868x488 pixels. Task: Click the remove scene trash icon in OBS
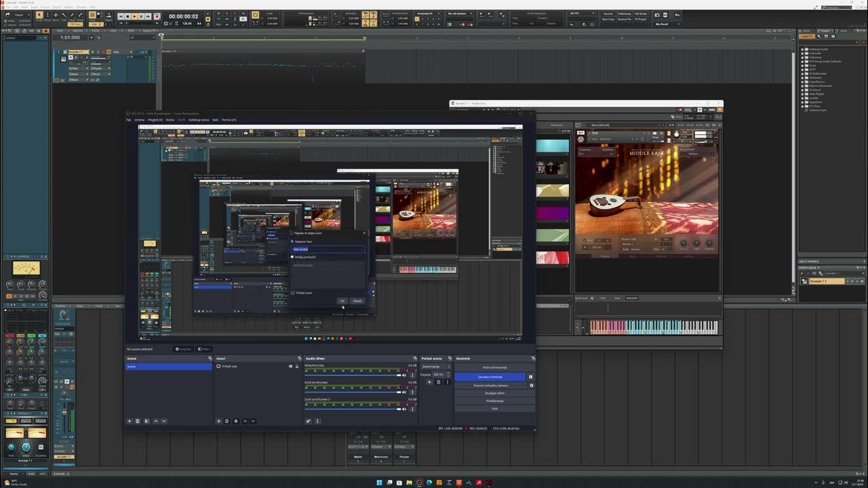[x=138, y=421]
